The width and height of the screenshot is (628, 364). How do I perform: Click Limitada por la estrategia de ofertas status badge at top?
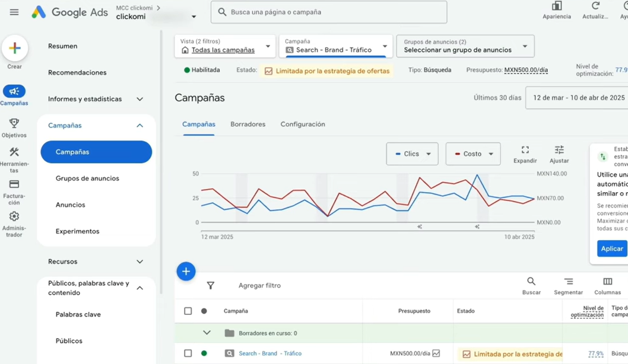tap(327, 71)
